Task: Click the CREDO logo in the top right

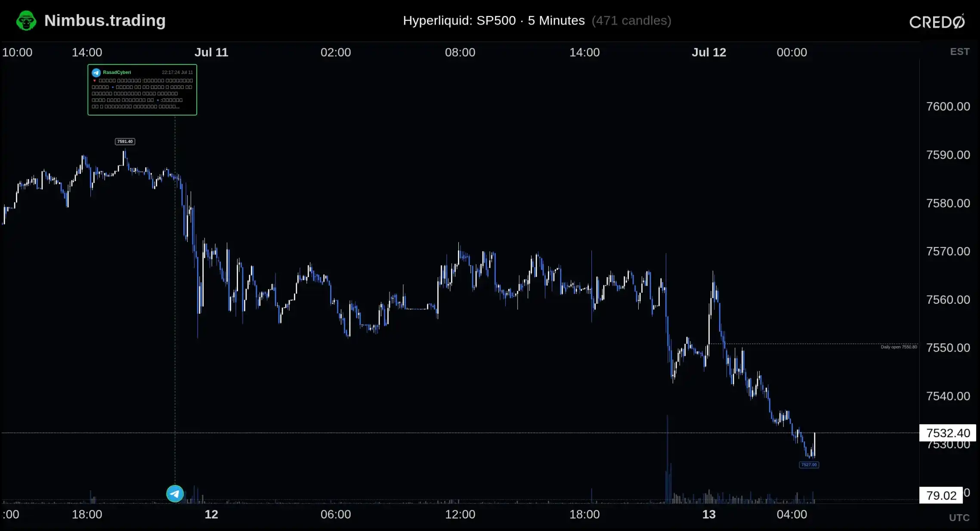Action: pyautogui.click(x=937, y=21)
